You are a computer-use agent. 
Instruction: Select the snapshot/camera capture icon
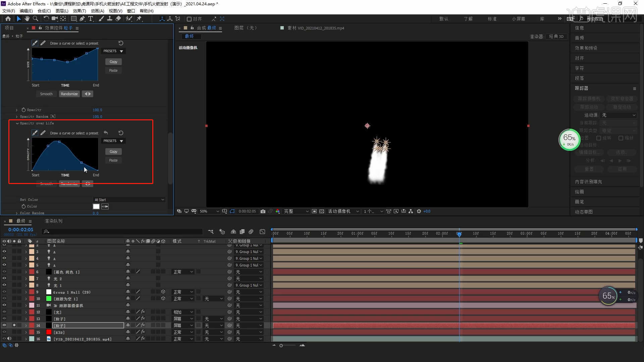(264, 211)
